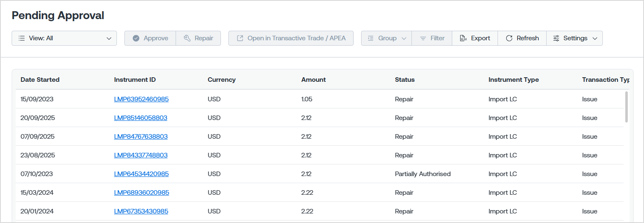This screenshot has height=223, width=644.
Task: Click the vertical table scrollbar thumb
Action: coord(627,107)
